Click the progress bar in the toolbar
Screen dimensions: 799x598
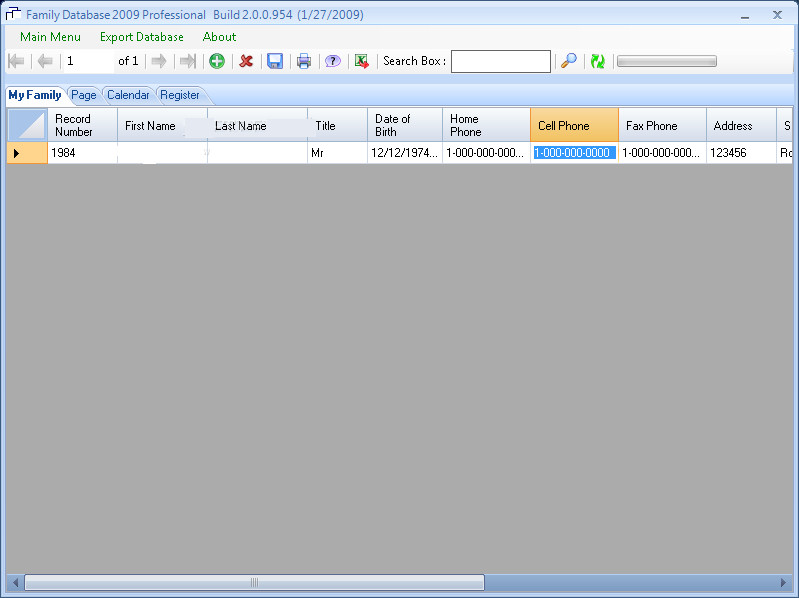(x=667, y=62)
